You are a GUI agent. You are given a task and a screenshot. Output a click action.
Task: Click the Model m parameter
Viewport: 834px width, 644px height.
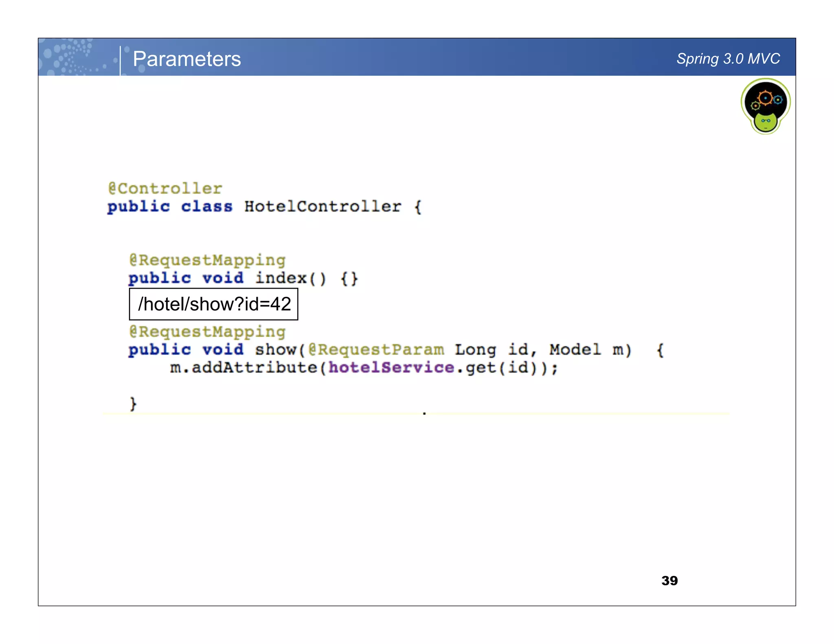tap(589, 350)
